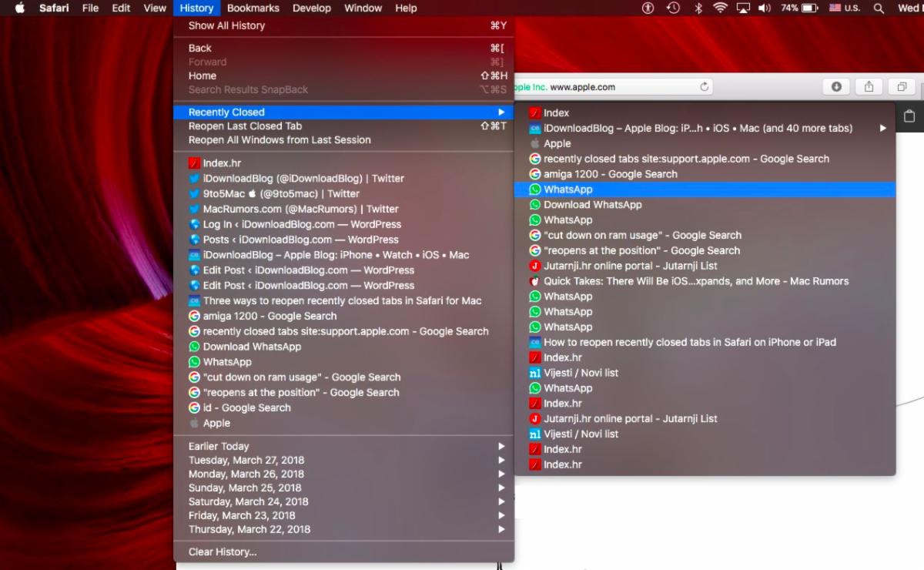Click the accessibility status icon in menu bar
This screenshot has width=924, height=570.
pyautogui.click(x=648, y=8)
